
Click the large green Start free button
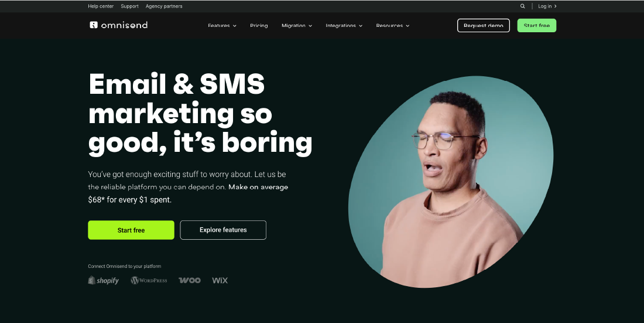point(131,230)
